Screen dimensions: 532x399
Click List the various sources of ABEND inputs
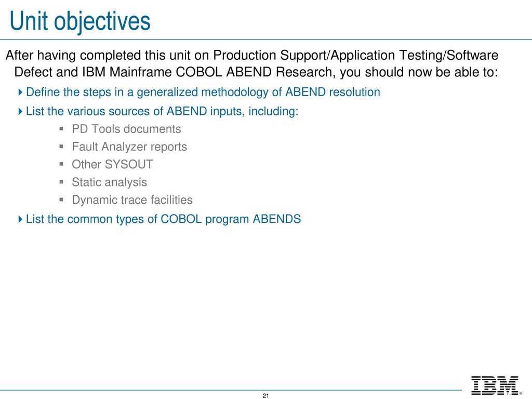coord(162,111)
